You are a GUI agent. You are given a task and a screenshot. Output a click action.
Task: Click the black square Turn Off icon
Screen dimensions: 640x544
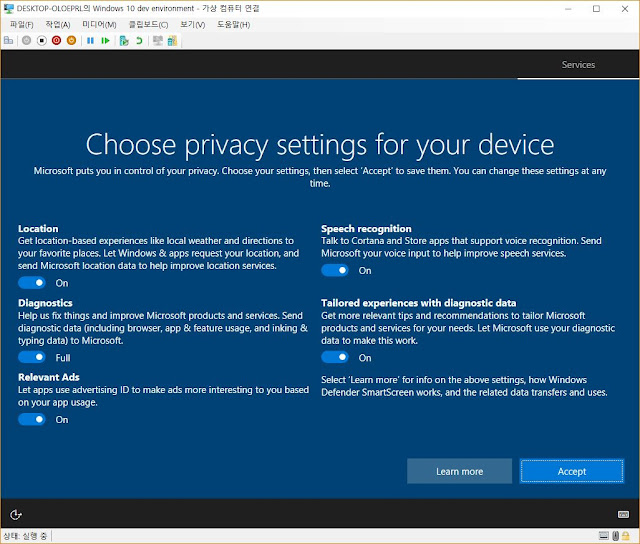[x=42, y=40]
